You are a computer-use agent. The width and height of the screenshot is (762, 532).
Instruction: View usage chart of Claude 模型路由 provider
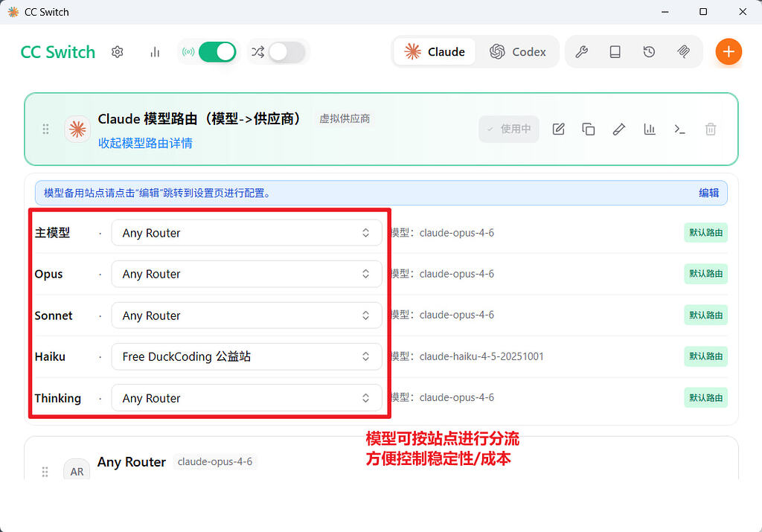pyautogui.click(x=649, y=129)
